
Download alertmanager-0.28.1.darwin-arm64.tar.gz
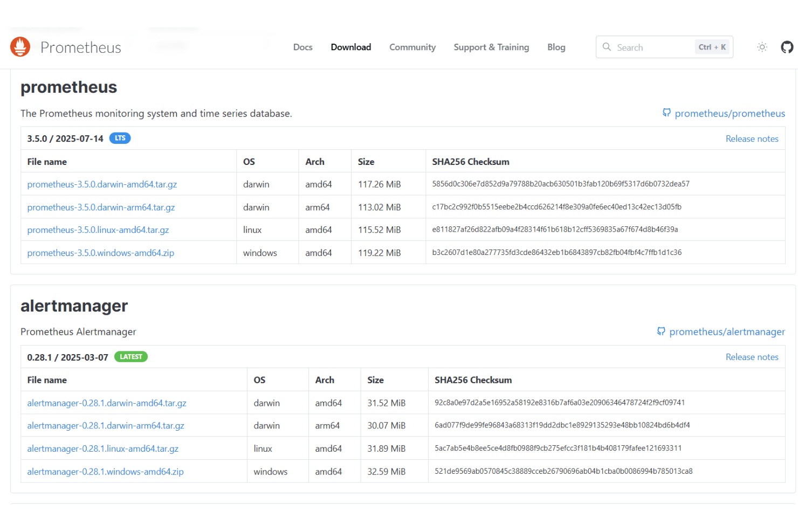[106, 425]
